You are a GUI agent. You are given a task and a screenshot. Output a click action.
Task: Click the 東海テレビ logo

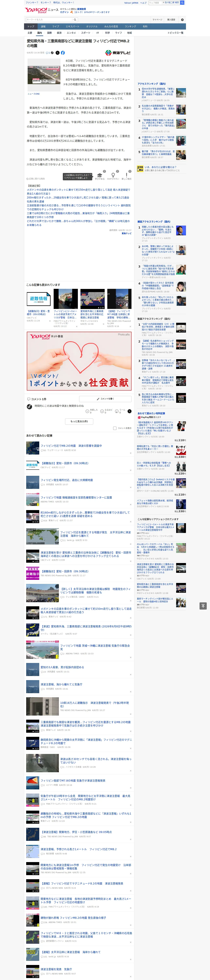pos(118,53)
